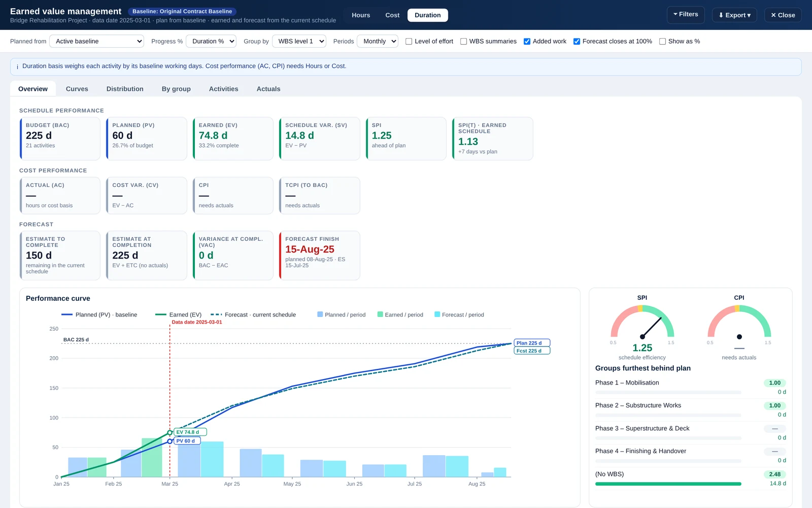Click the Earned / period legend swatch
Viewport: 812px width, 508px height.
point(380,314)
